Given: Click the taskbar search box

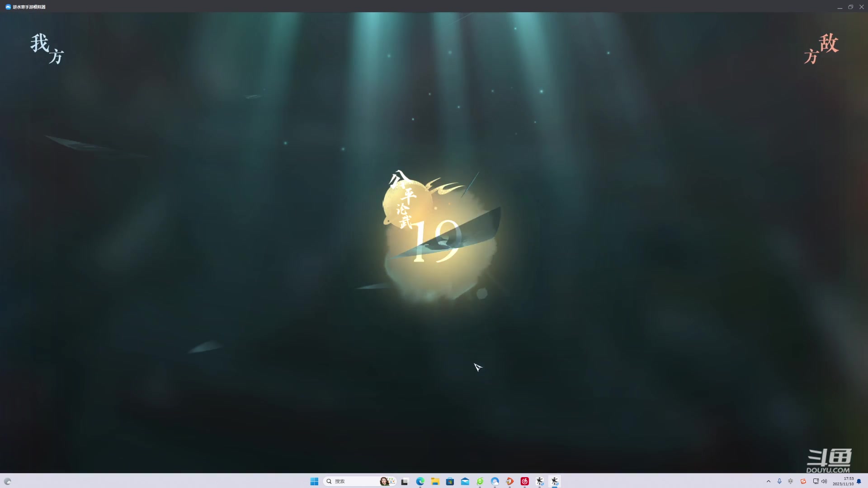Looking at the screenshot, I should coord(360,481).
